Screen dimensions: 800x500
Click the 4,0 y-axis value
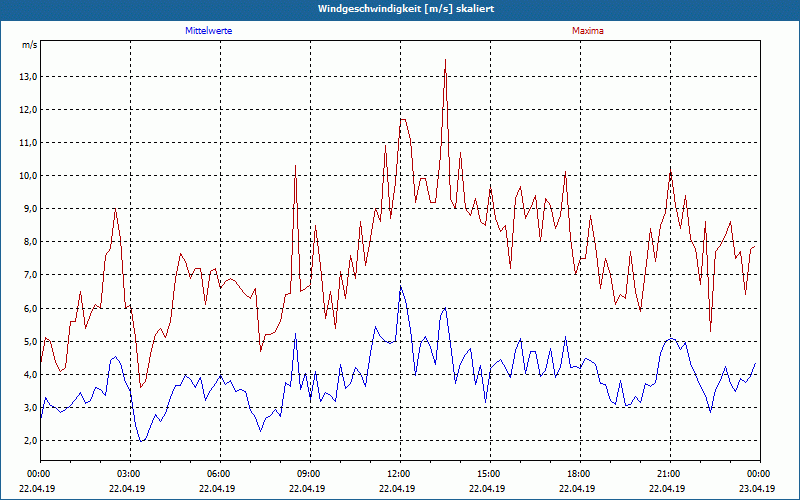(x=30, y=374)
